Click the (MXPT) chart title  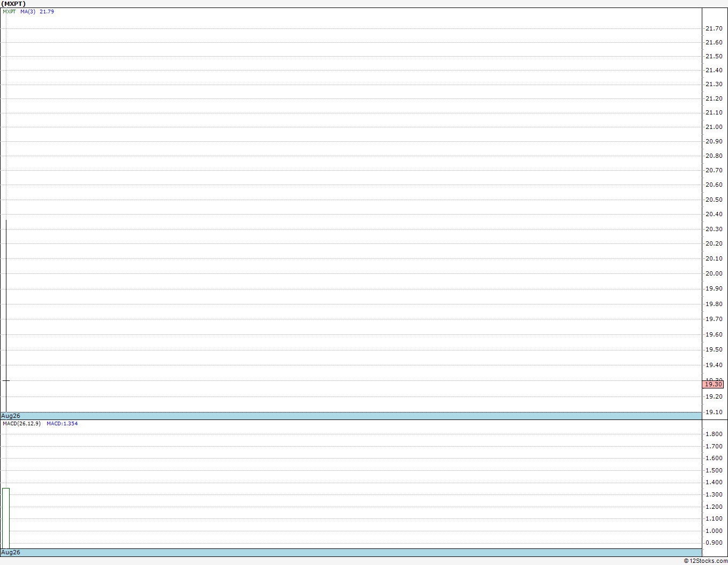click(13, 4)
